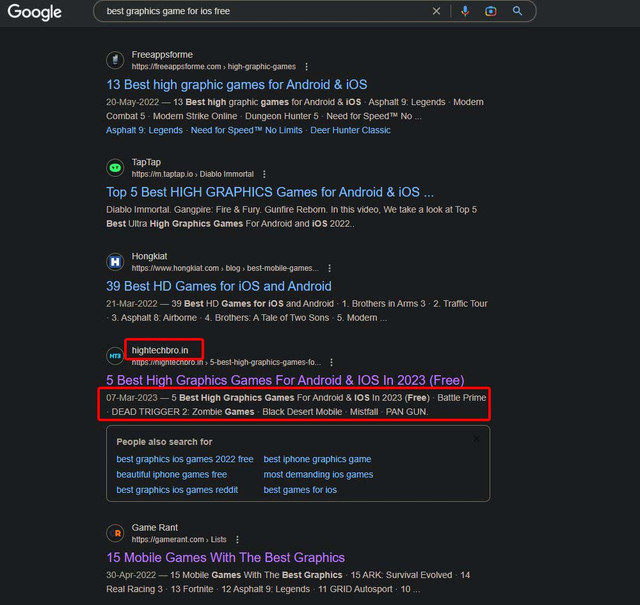This screenshot has width=640, height=605.
Task: Search 'best graphics ios games 2022 free'
Action: (185, 459)
